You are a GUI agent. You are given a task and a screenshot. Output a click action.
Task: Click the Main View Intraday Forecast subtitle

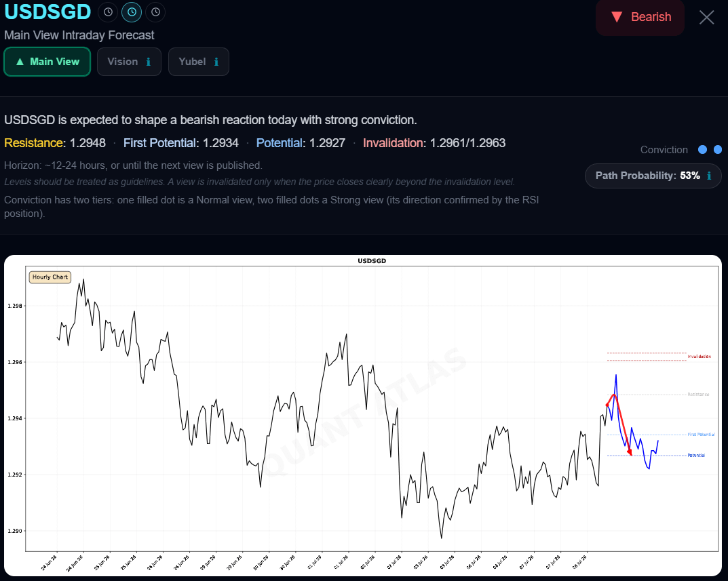[79, 35]
